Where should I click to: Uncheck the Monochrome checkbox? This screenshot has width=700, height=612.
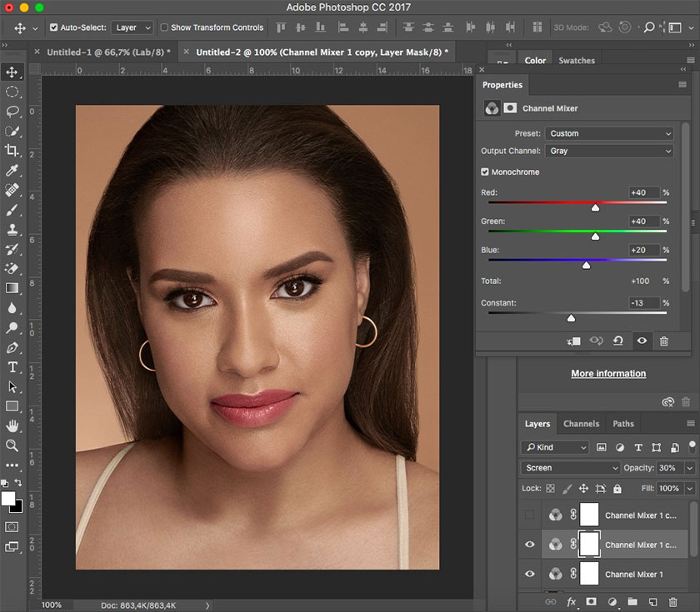[485, 172]
